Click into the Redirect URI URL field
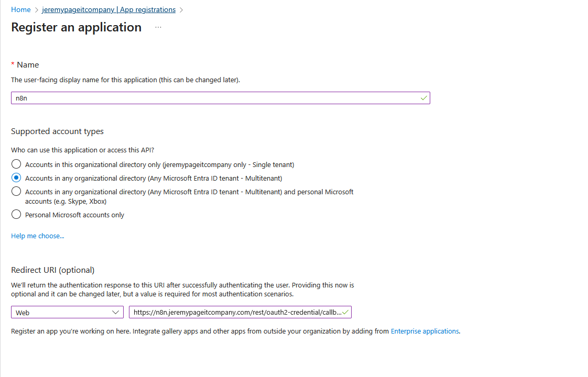The image size is (588, 377). pos(236,313)
